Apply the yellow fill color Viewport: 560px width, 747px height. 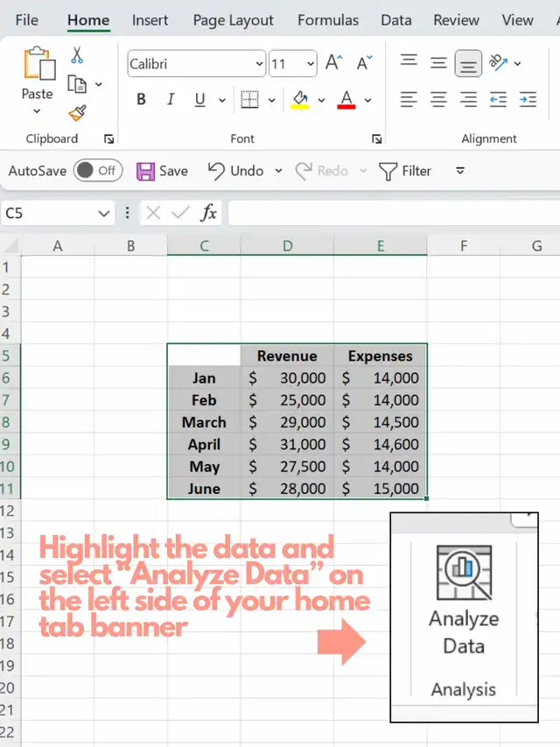[300, 100]
